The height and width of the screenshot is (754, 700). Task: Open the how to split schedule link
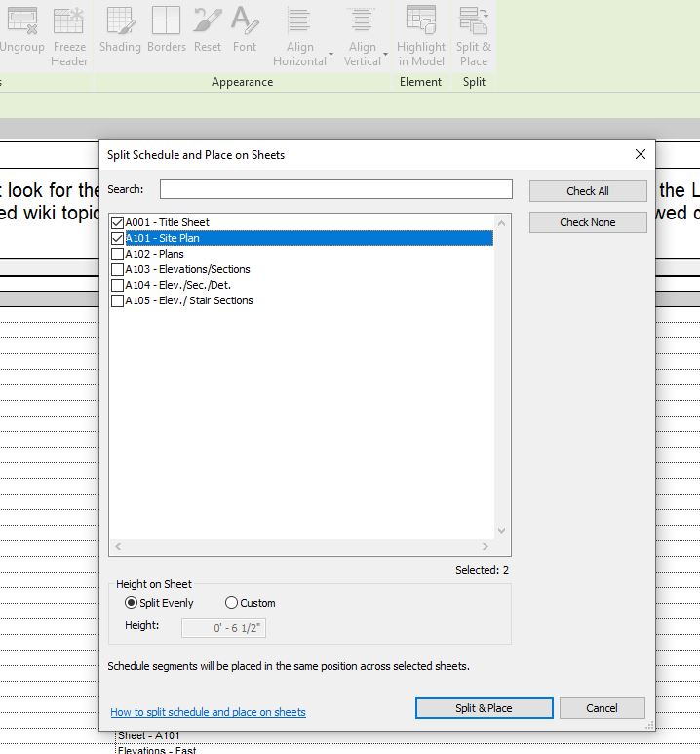click(208, 712)
